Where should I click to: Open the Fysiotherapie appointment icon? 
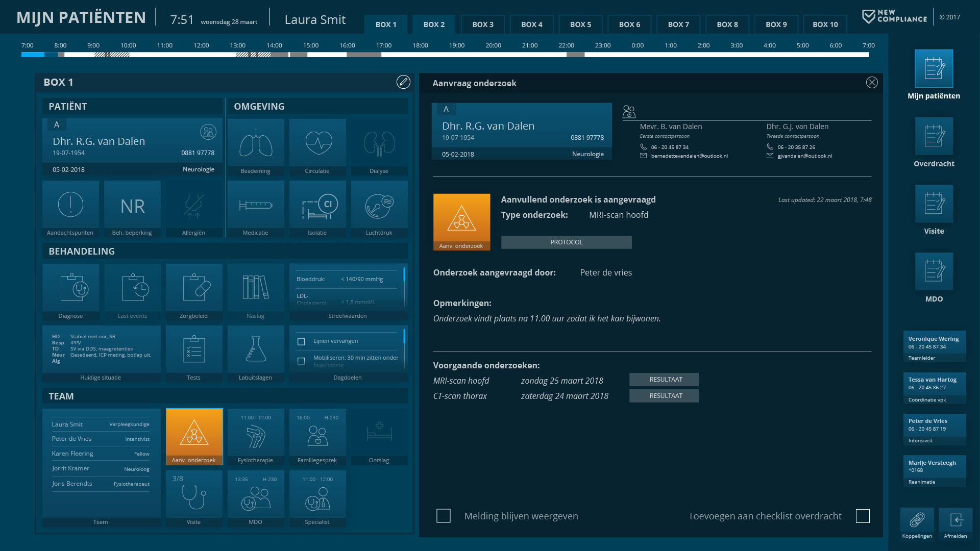click(x=256, y=436)
